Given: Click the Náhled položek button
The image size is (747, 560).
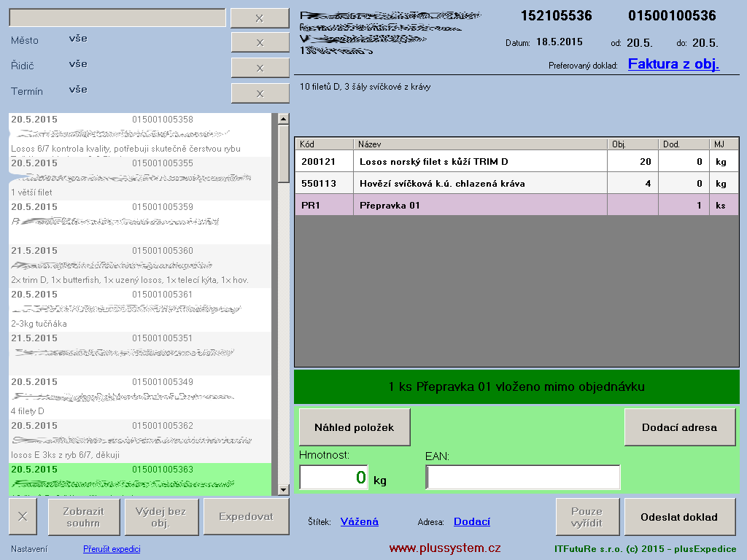Looking at the screenshot, I should click(x=355, y=427).
